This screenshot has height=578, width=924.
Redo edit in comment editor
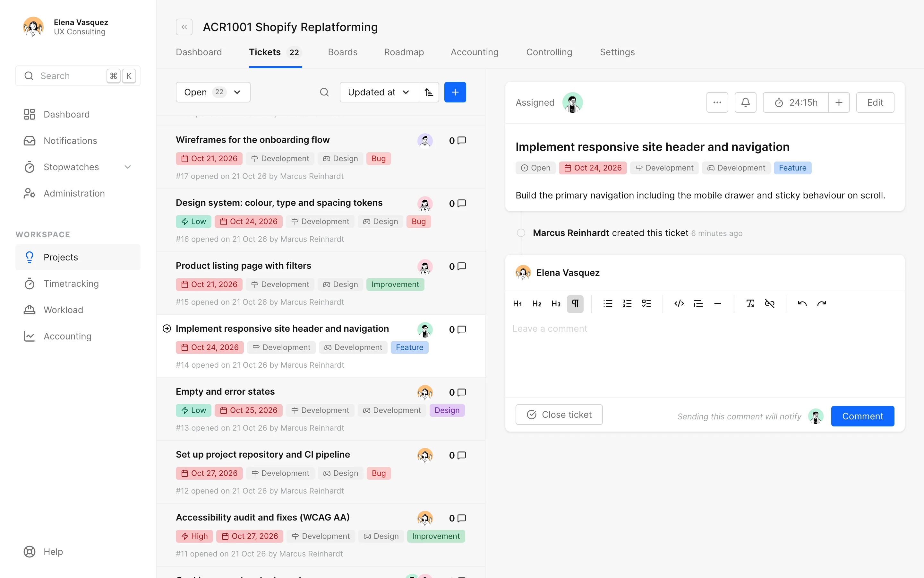point(822,303)
